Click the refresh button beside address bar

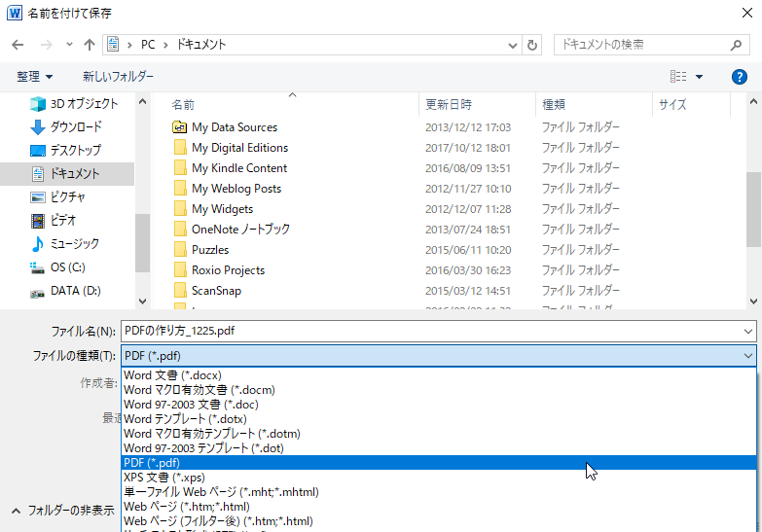tap(532, 45)
